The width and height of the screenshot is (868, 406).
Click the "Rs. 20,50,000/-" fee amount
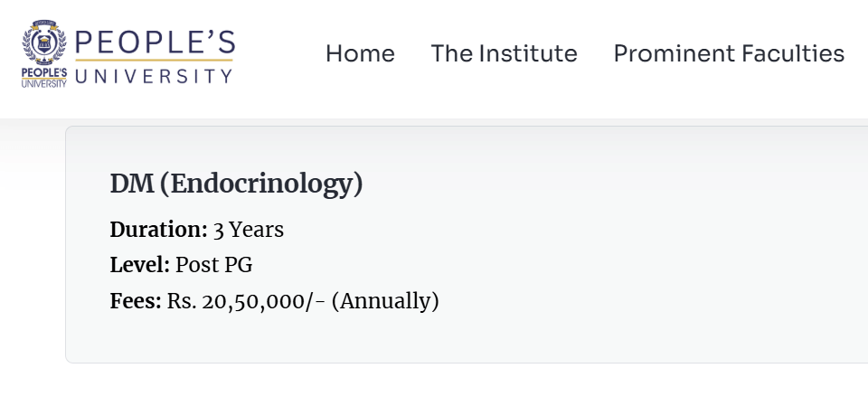[x=246, y=300]
